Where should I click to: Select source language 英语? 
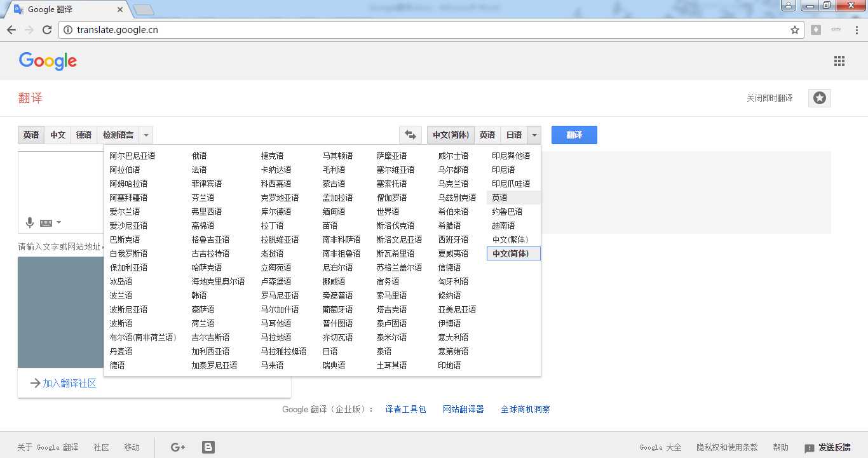tap(31, 135)
